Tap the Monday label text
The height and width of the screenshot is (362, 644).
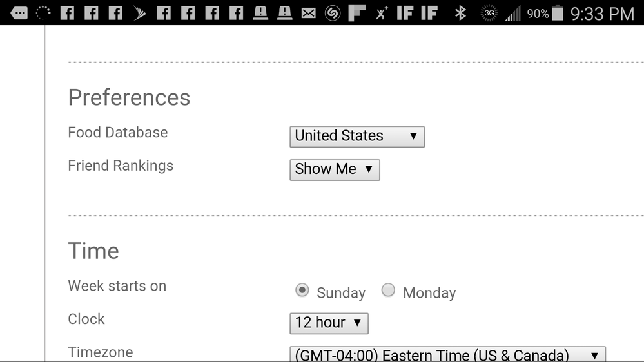point(429,292)
